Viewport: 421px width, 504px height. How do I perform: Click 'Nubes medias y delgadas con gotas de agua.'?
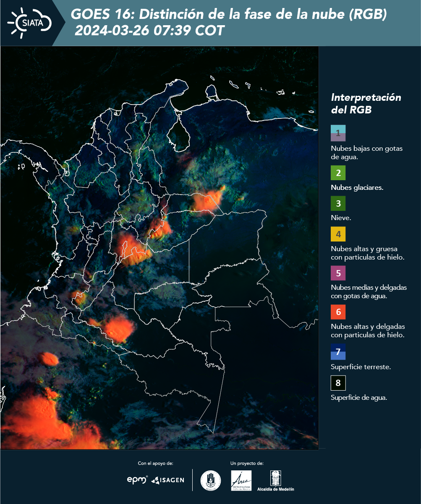[369, 292]
